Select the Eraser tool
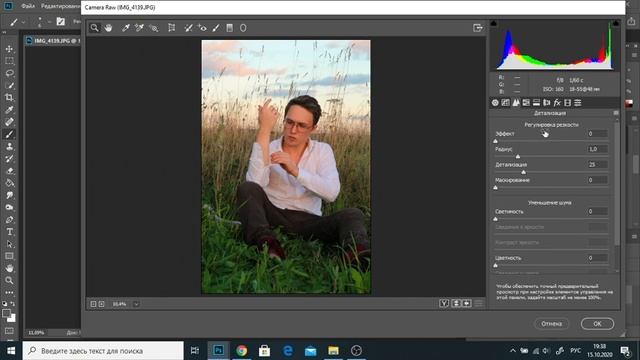This screenshot has width=640, height=360. click(x=9, y=171)
